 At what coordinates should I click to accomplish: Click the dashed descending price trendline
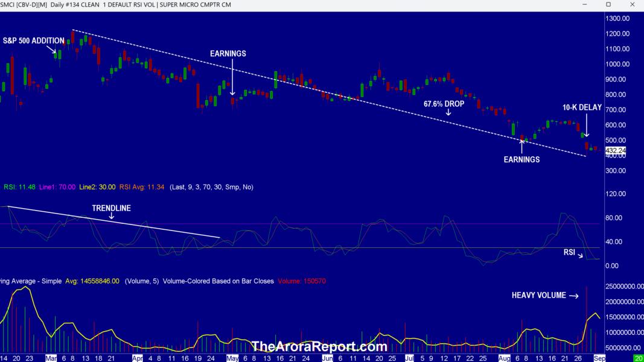pos(328,93)
